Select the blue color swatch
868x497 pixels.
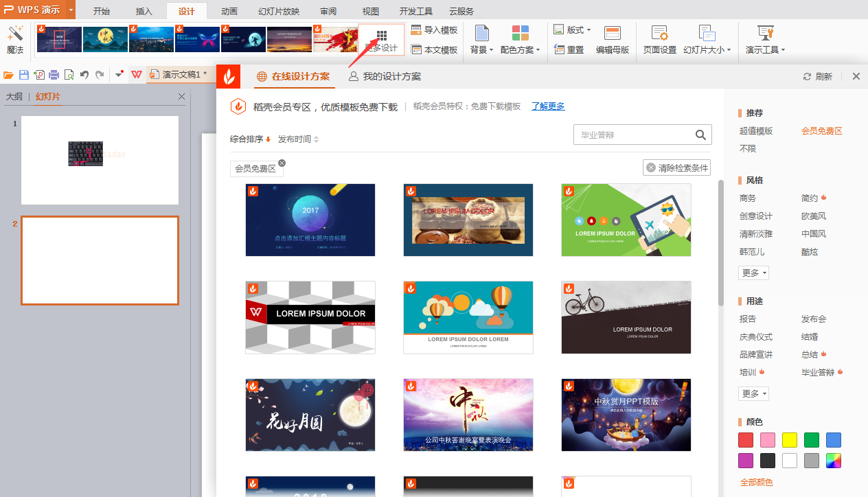(x=834, y=440)
